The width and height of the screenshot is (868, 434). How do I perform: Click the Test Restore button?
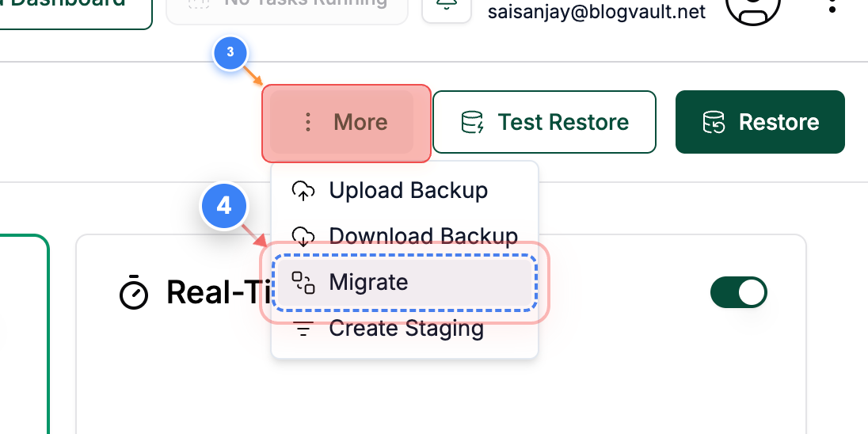544,122
